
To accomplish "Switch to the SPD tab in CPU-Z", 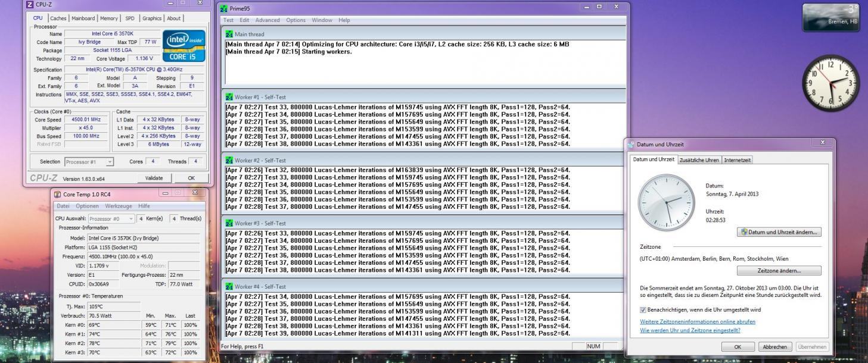I will [x=130, y=18].
